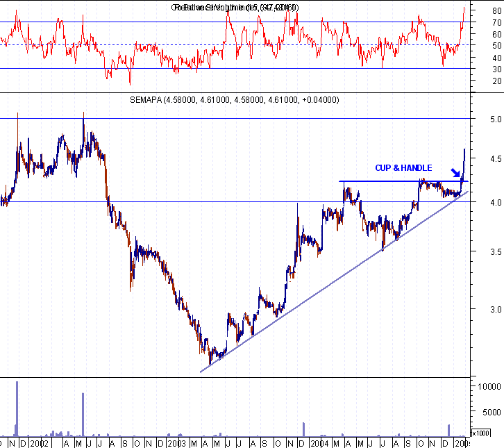The width and height of the screenshot is (504, 448).
Task: Click the 70 level on the RSI axis
Action: point(496,23)
